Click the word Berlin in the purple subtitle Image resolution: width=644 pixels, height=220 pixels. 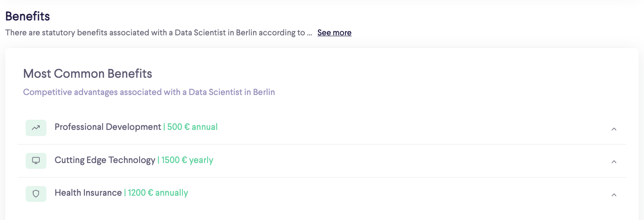coord(264,92)
